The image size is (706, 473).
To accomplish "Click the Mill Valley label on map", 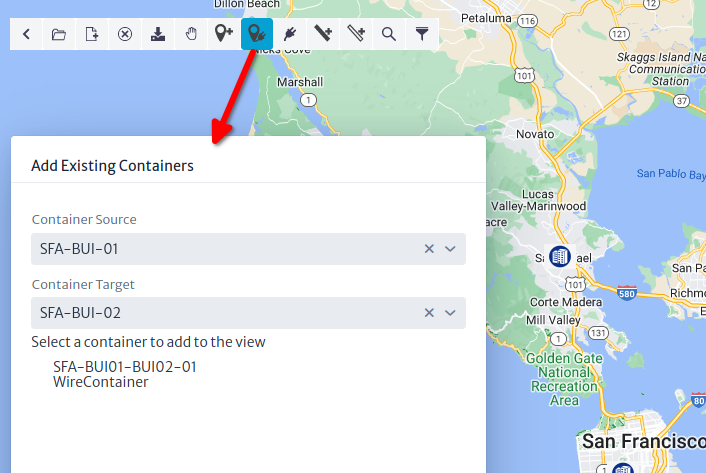I will point(553,320).
